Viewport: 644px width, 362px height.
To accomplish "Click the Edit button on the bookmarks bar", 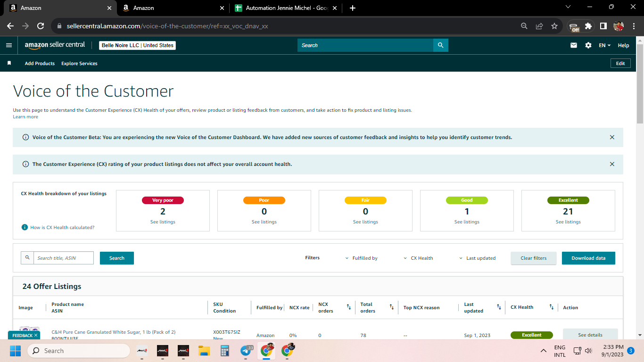I will click(x=620, y=63).
